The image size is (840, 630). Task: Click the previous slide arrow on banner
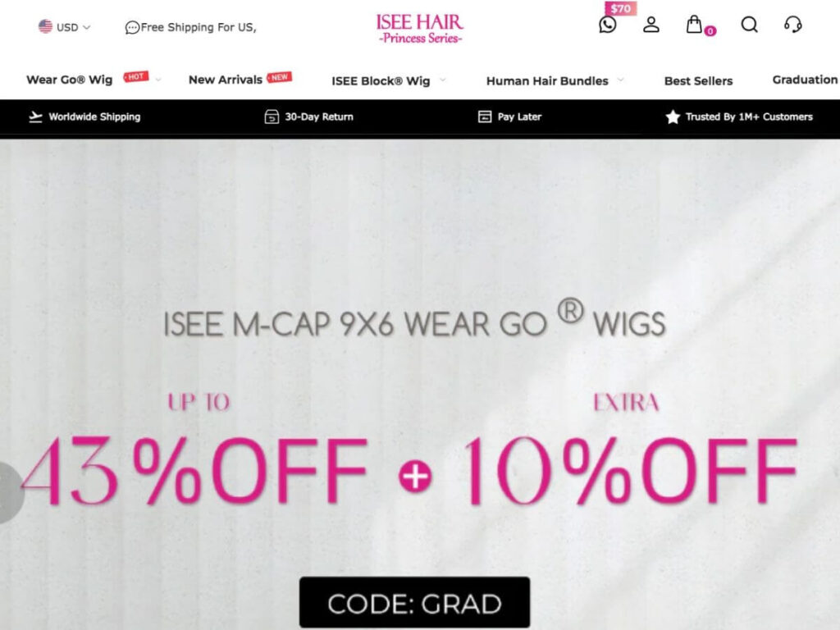tap(10, 493)
